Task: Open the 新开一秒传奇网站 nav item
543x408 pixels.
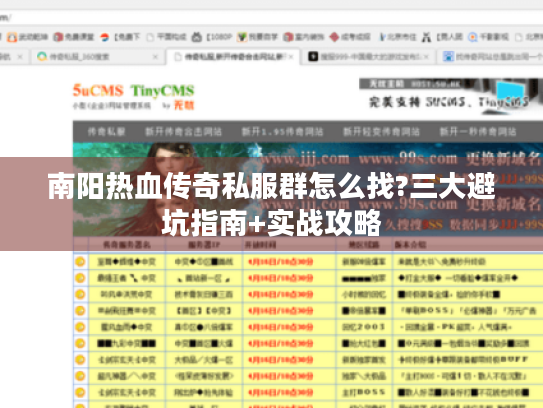Action: coord(478,132)
